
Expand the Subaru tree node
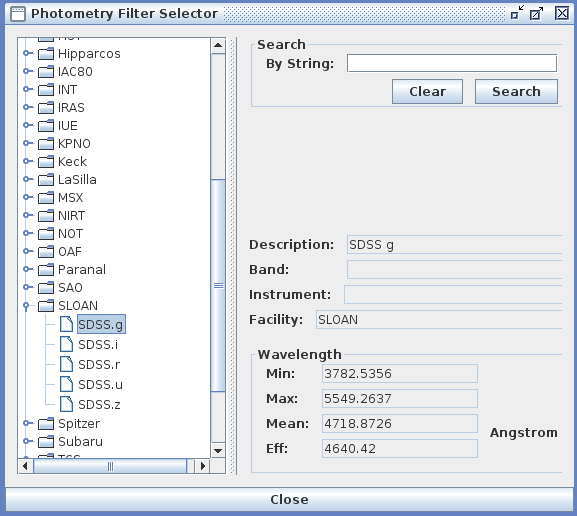(x=28, y=441)
